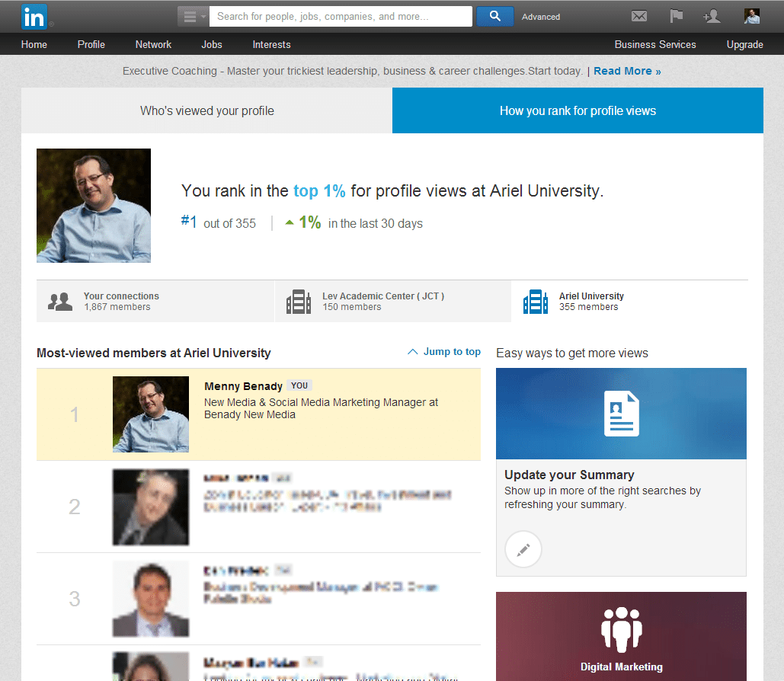This screenshot has width=784, height=681.
Task: Open Advanced search link
Action: point(540,17)
